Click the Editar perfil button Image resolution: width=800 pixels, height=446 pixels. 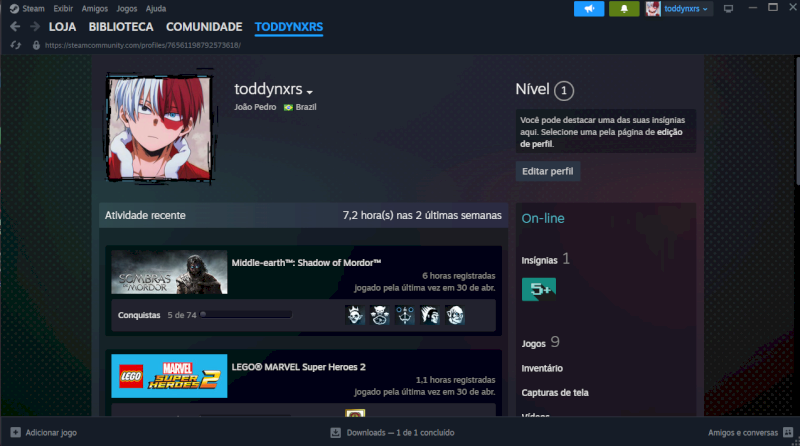tap(547, 171)
